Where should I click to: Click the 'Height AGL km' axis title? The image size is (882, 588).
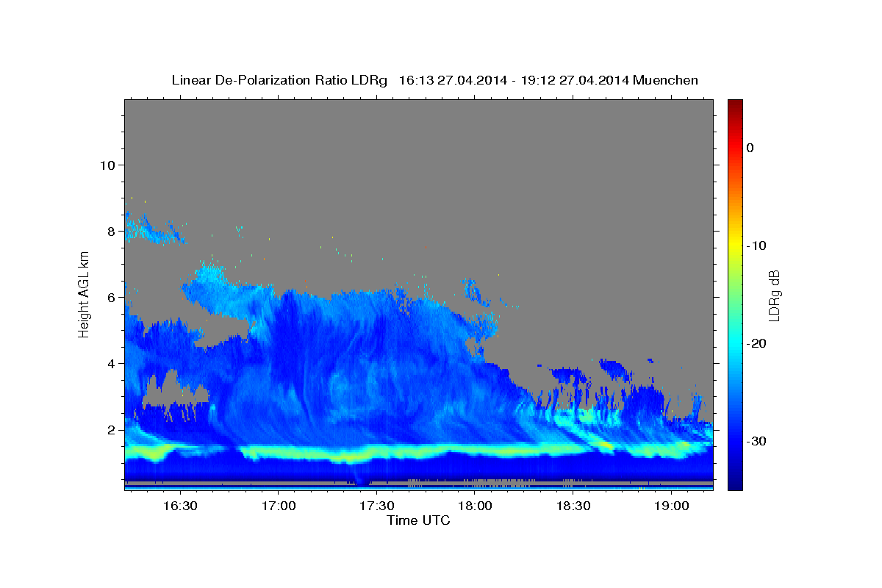click(85, 294)
